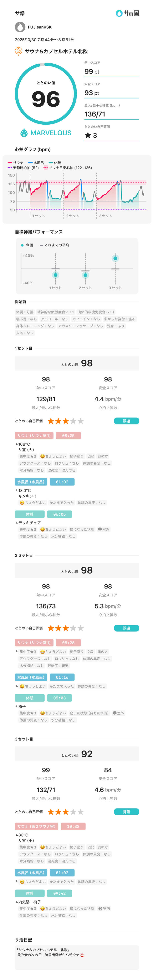
Task: Click the fifth star in 3セット目 self-rating
Action: pyautogui.click(x=81, y=812)
